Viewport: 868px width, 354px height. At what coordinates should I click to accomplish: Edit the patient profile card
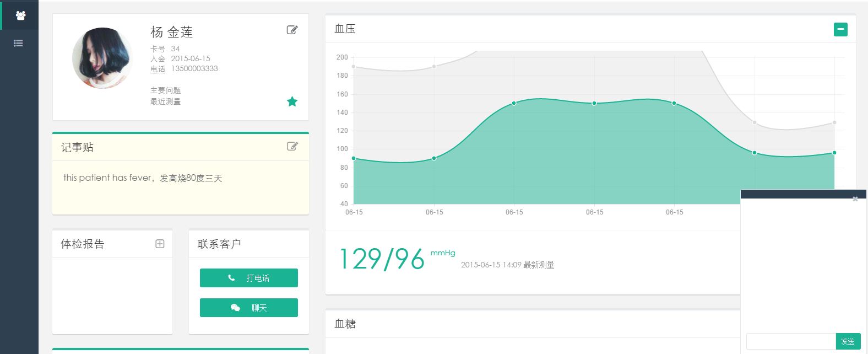[x=292, y=30]
